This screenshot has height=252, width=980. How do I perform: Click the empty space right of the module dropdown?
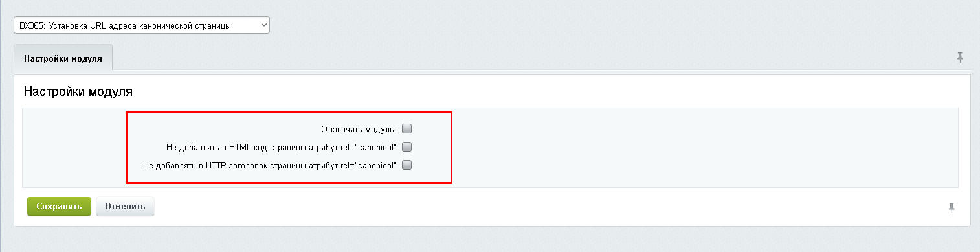621,25
